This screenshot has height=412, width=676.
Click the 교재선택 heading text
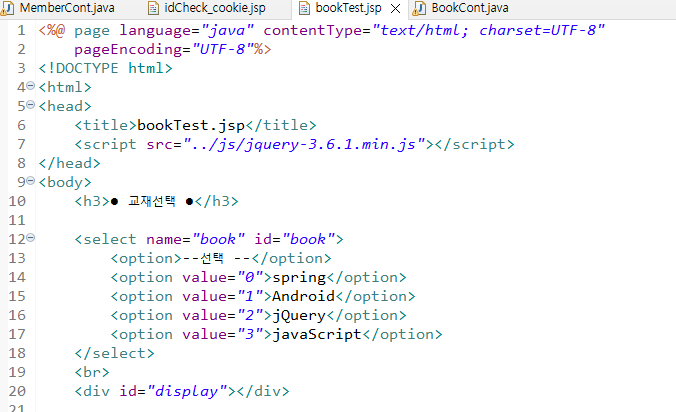click(x=152, y=201)
